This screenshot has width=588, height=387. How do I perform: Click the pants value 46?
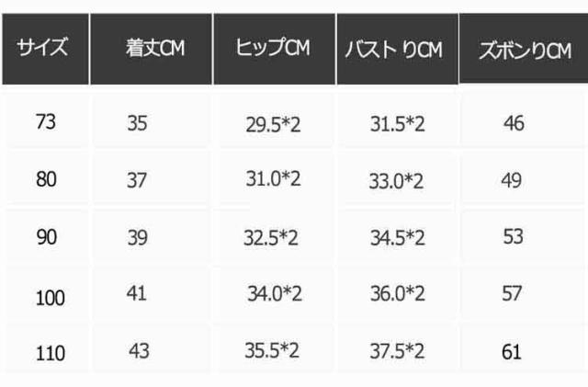point(513,122)
